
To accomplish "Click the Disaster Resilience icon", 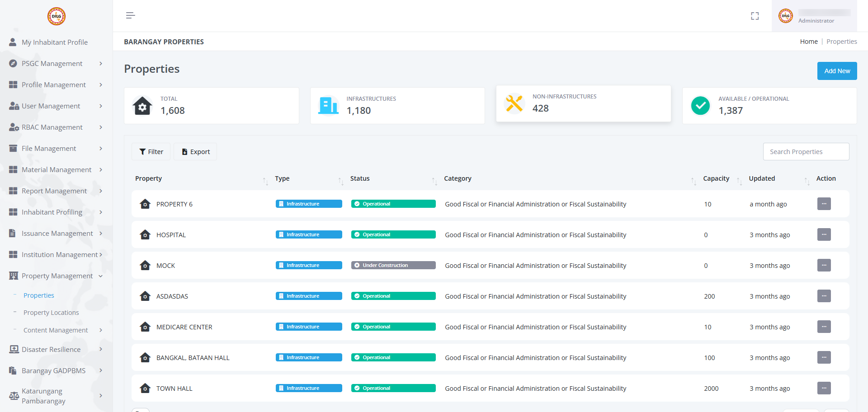I will tap(14, 349).
